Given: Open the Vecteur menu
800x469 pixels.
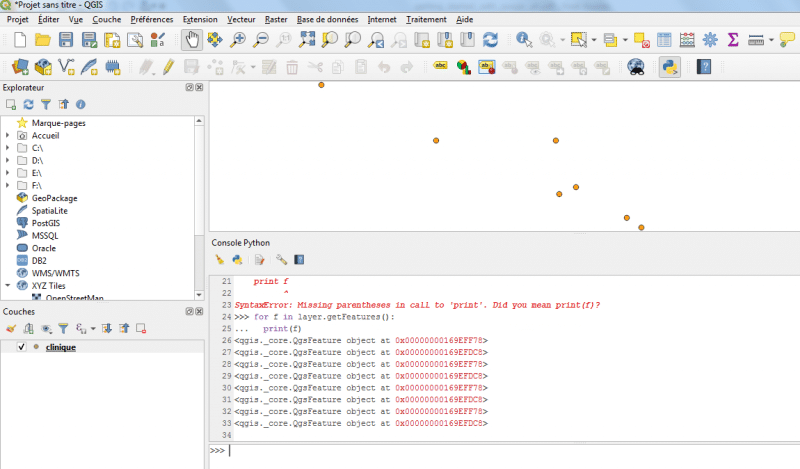Looking at the screenshot, I should tap(241, 19).
